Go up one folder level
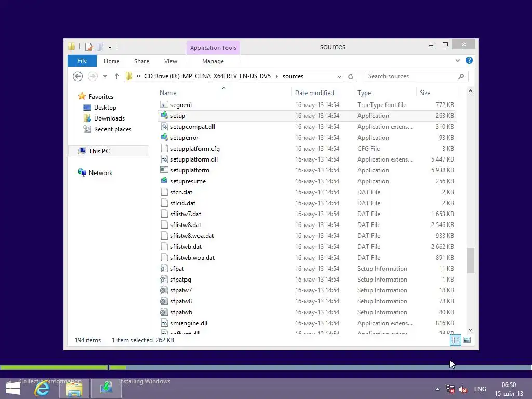Screen dimensions: 532x399 [x=117, y=76]
